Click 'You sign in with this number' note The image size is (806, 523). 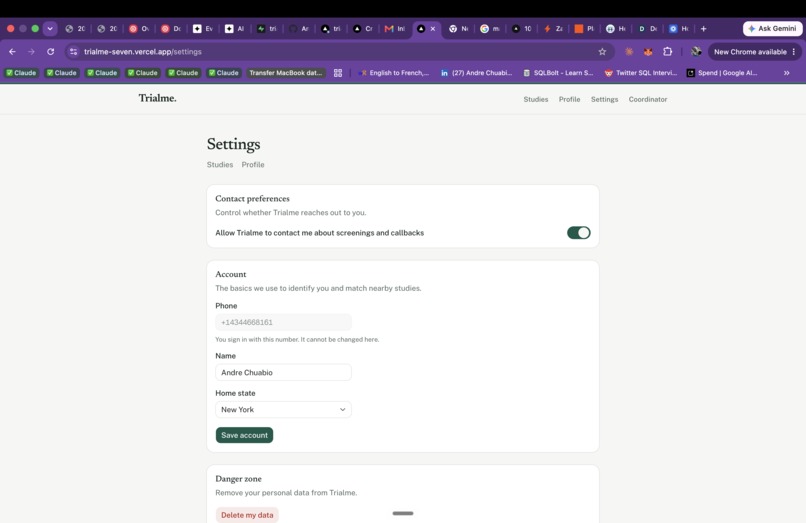pyautogui.click(x=297, y=339)
